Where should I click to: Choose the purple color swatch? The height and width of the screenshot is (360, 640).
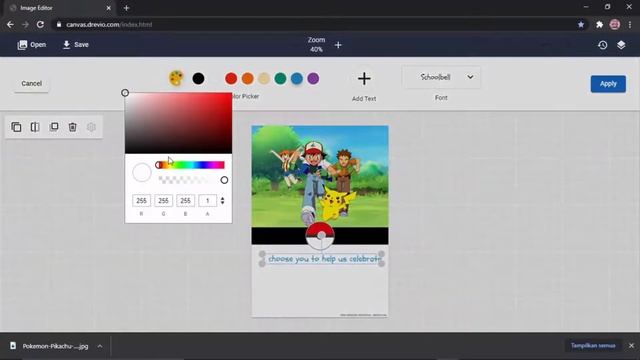[313, 78]
